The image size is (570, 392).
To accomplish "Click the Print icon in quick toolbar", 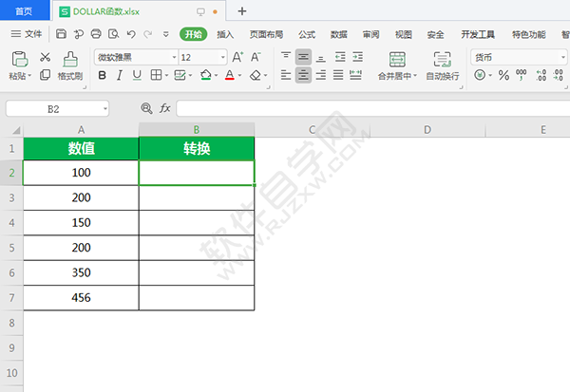I will click(x=96, y=34).
